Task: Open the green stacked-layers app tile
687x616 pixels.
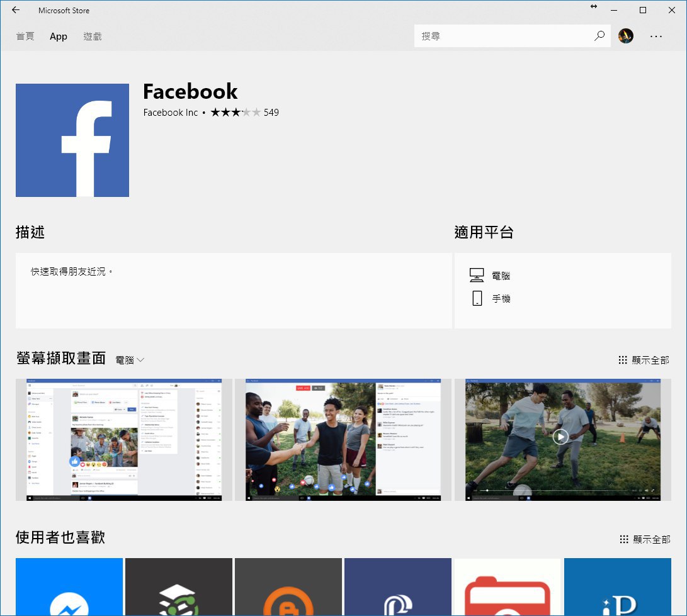Action: click(x=179, y=586)
